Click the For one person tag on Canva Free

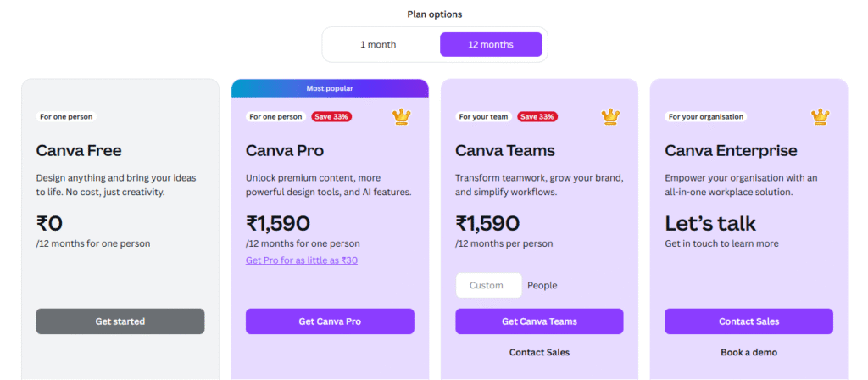(66, 117)
